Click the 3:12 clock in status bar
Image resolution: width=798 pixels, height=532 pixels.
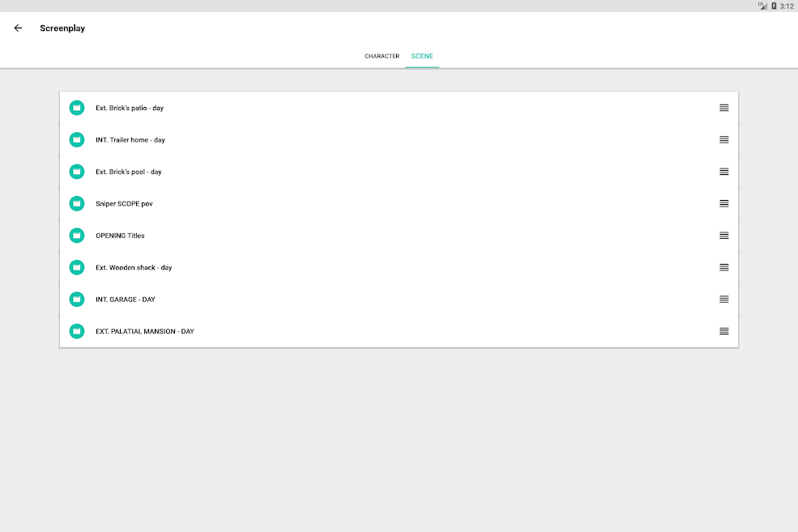coord(787,6)
